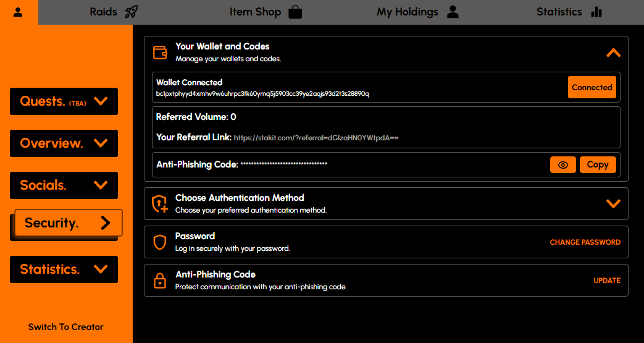
Task: Click the person icon beside My Holdings
Action: pyautogui.click(x=453, y=12)
